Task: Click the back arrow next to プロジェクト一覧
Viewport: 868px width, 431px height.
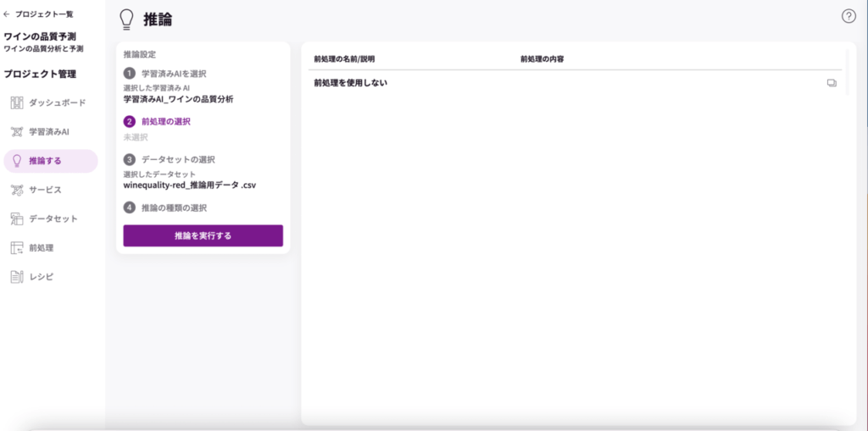Action: coord(7,14)
